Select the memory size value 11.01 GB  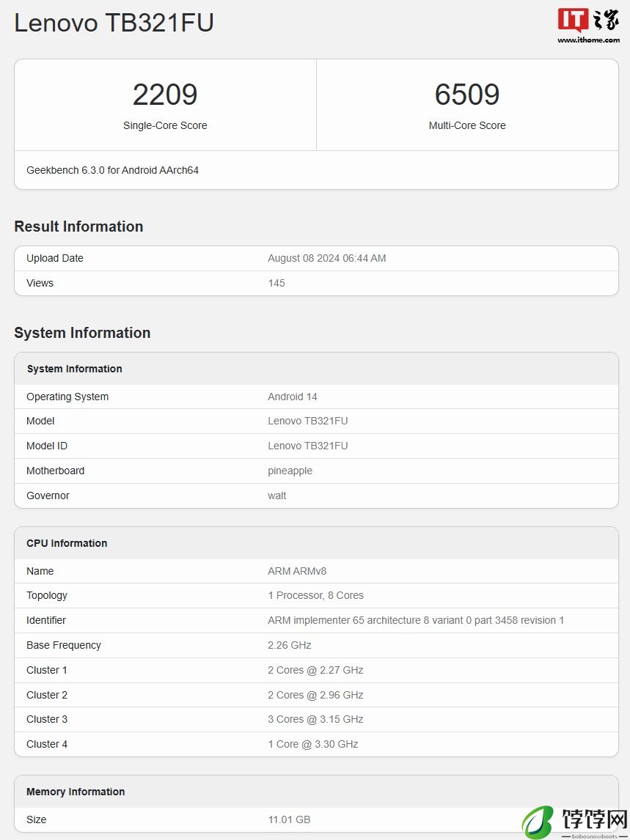click(x=289, y=819)
